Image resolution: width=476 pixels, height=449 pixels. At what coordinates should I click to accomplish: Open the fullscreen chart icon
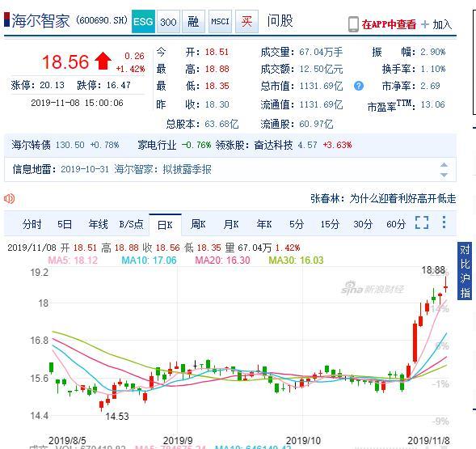[422, 222]
